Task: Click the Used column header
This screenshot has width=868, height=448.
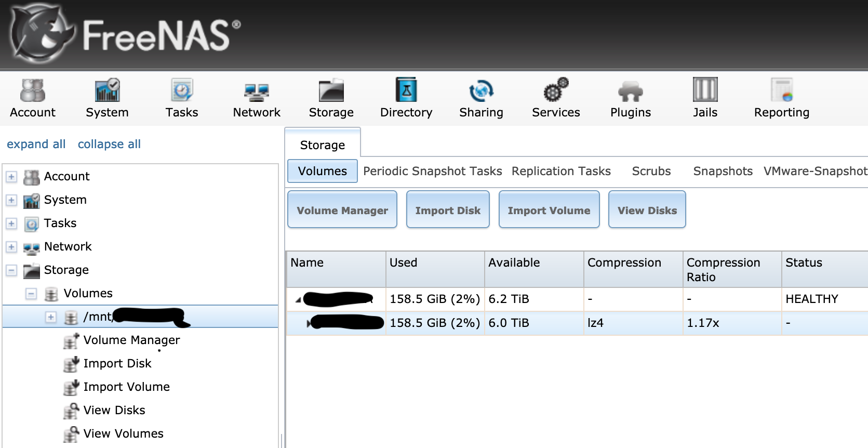Action: point(435,269)
